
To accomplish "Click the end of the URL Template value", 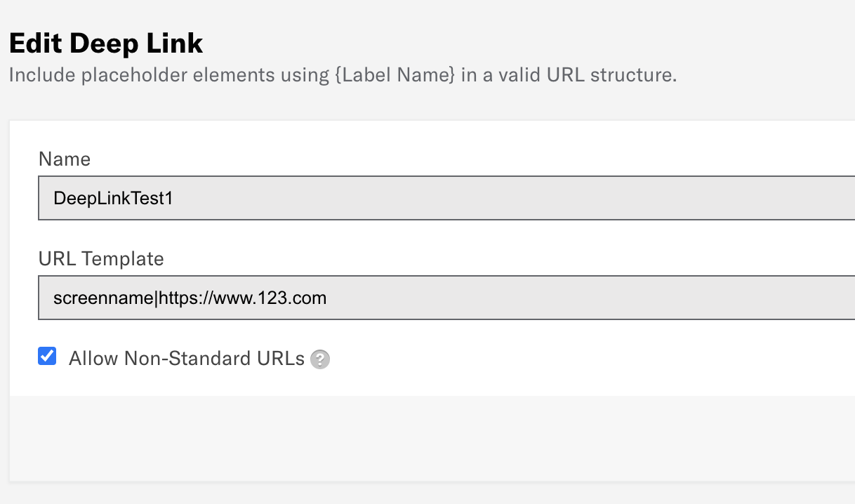I will pos(327,298).
